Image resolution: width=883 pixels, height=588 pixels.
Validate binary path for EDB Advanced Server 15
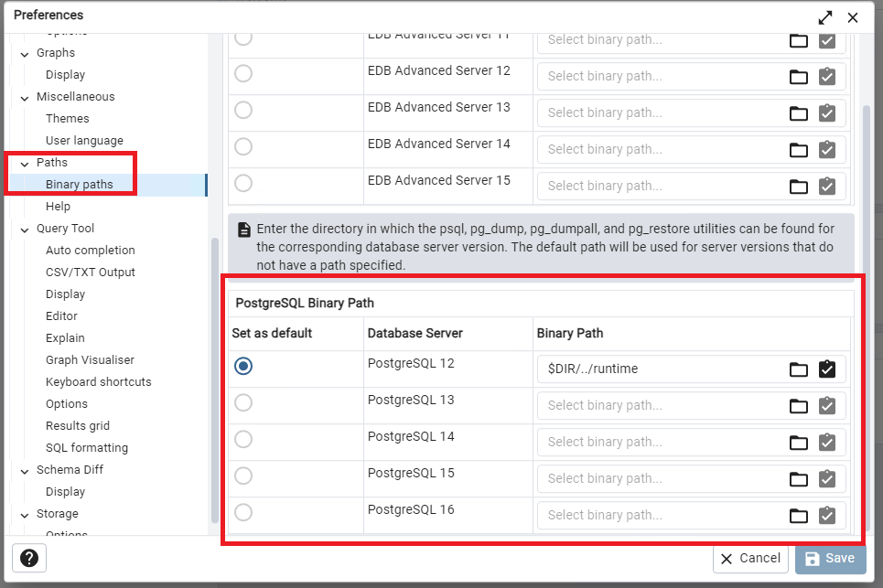pos(826,187)
